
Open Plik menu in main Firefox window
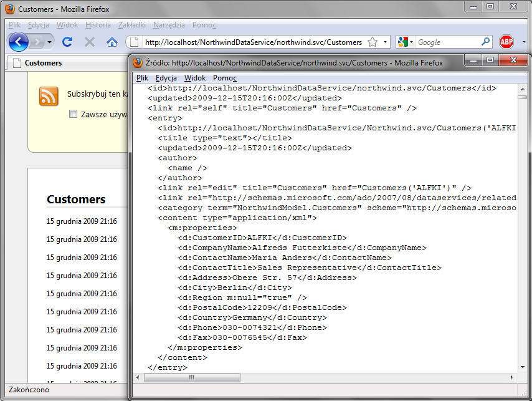point(14,25)
